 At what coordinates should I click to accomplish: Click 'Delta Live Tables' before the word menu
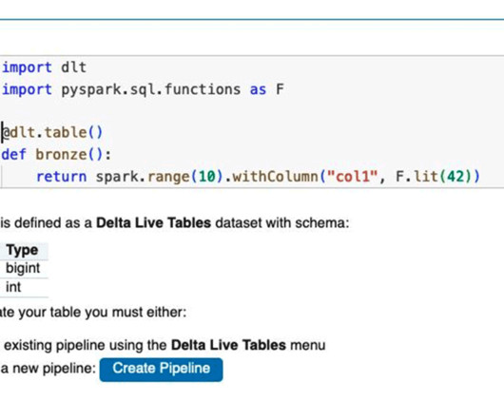228,345
